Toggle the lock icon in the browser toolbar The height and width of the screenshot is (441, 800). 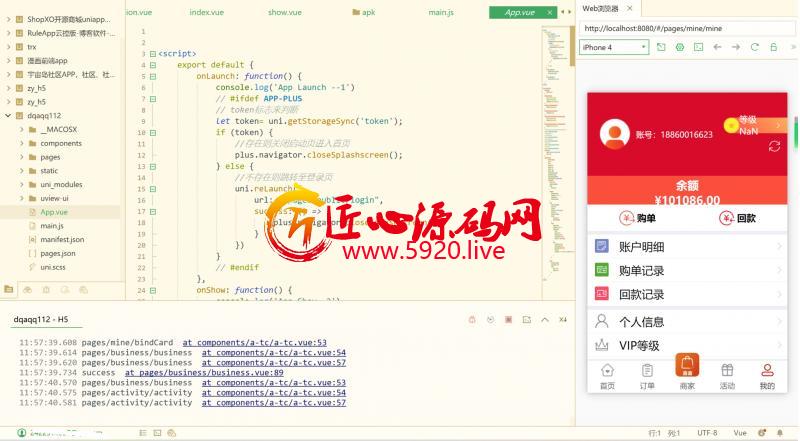click(x=773, y=47)
